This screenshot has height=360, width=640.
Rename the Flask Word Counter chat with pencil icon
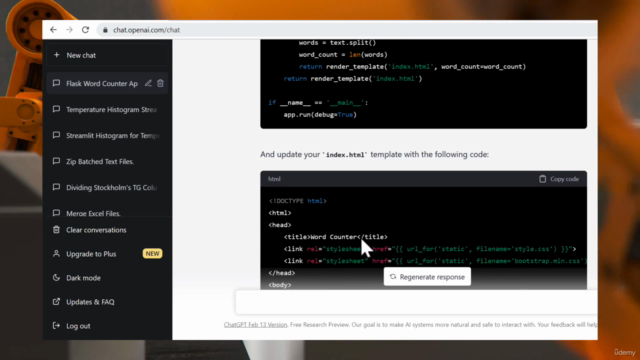(x=148, y=83)
